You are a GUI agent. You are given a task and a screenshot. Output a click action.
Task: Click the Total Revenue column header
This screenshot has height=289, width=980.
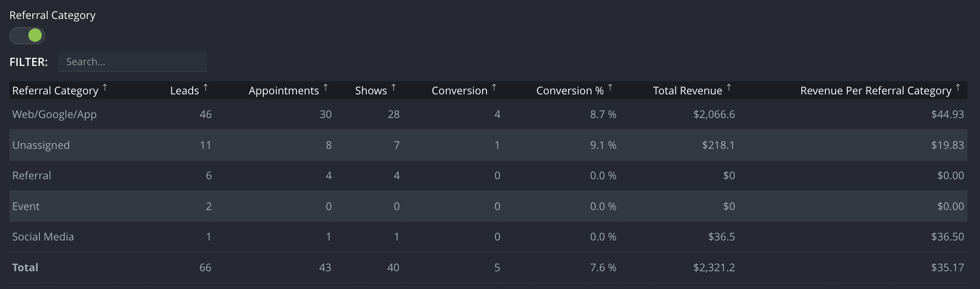click(x=687, y=91)
